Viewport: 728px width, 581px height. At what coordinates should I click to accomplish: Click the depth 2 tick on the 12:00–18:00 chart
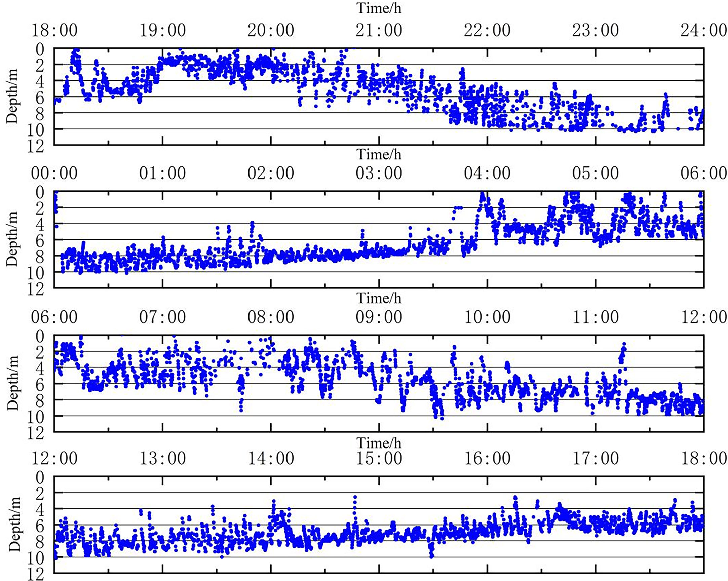click(x=40, y=494)
